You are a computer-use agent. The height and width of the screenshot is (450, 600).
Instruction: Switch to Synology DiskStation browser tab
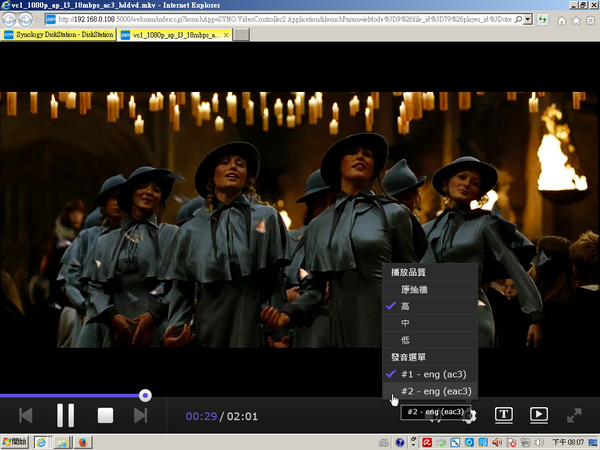click(59, 35)
